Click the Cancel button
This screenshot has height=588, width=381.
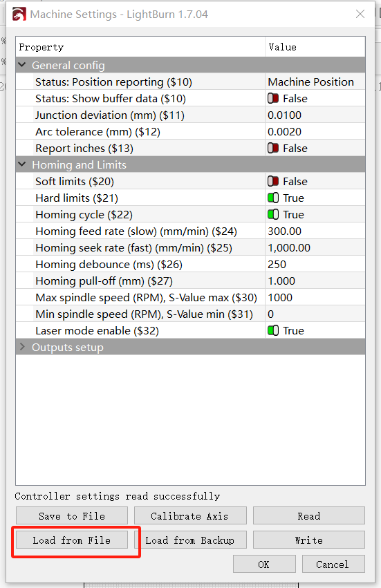click(x=333, y=565)
